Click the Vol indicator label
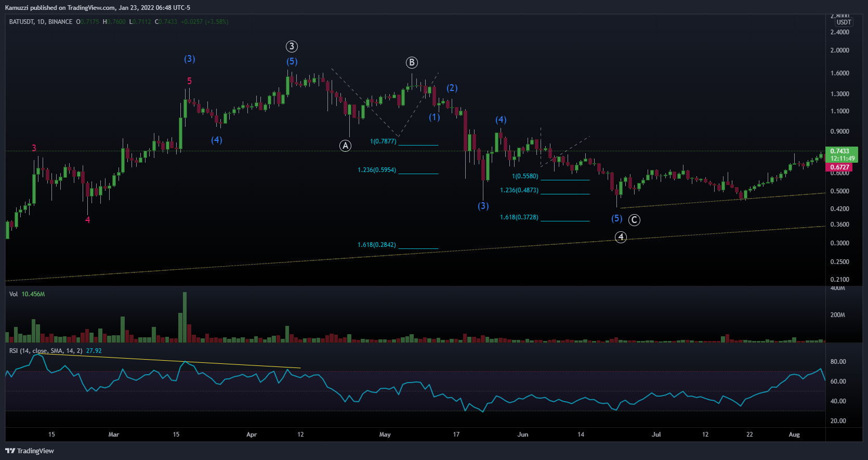868x460 pixels. 14,294
